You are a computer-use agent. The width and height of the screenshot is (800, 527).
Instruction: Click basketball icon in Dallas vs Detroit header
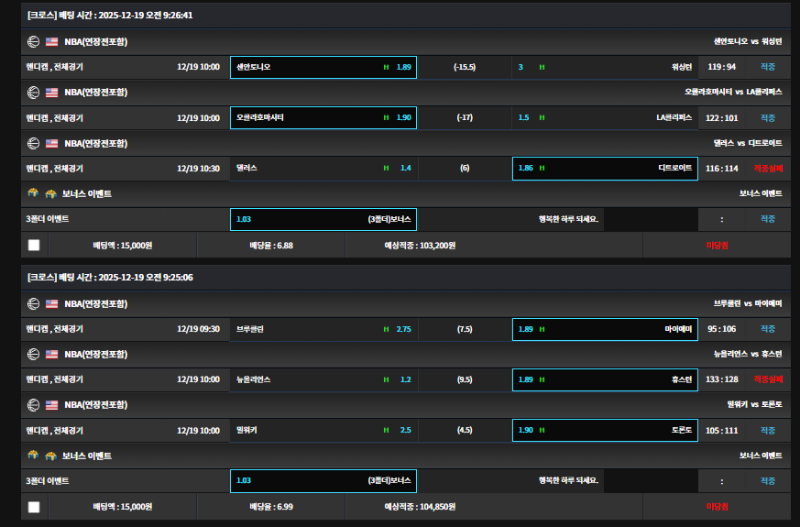coord(33,143)
